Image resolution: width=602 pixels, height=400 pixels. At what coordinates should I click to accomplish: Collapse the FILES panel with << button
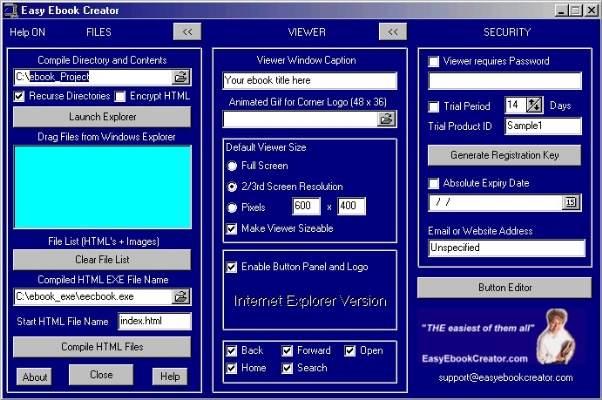pyautogui.click(x=187, y=32)
